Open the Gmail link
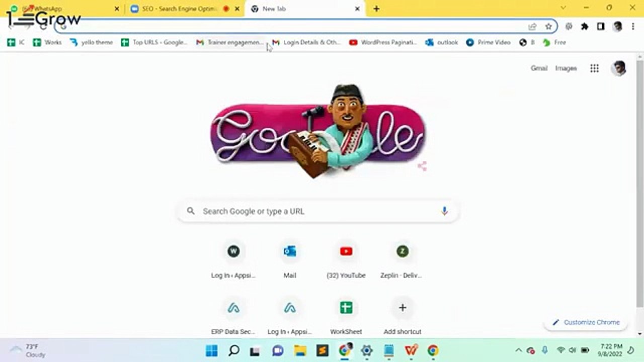Image resolution: width=644 pixels, height=362 pixels. click(x=539, y=68)
